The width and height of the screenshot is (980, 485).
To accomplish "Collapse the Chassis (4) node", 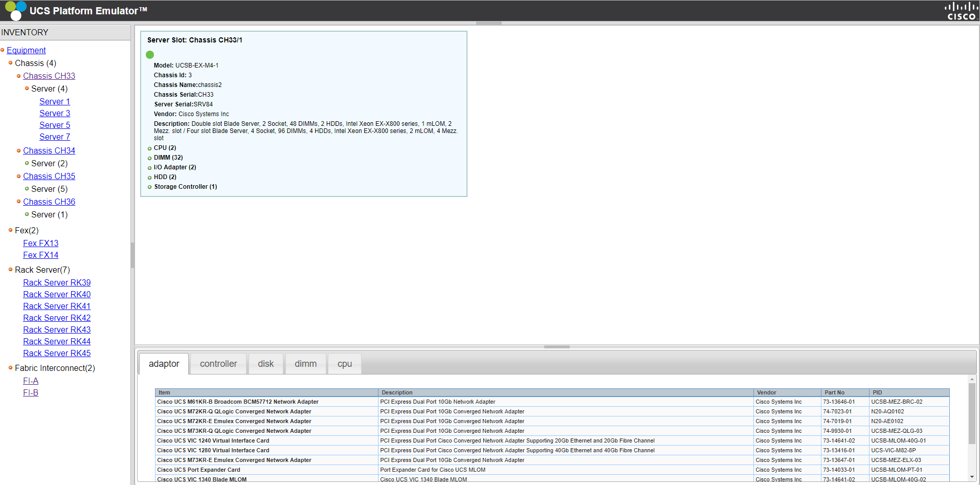I will (10, 62).
